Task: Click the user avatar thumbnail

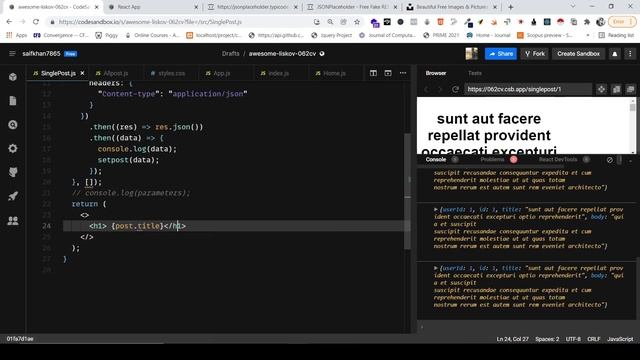Action: 471,53
